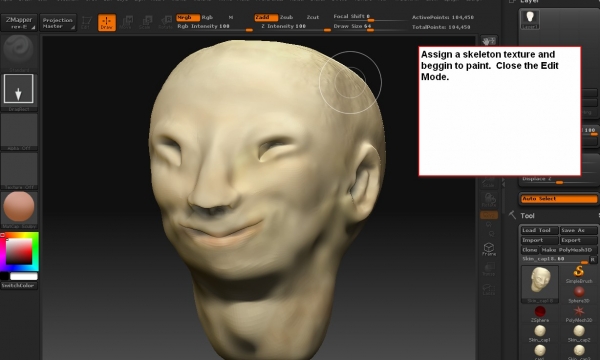This screenshot has width=600, height=360.
Task: Click the Export button
Action: point(578,240)
